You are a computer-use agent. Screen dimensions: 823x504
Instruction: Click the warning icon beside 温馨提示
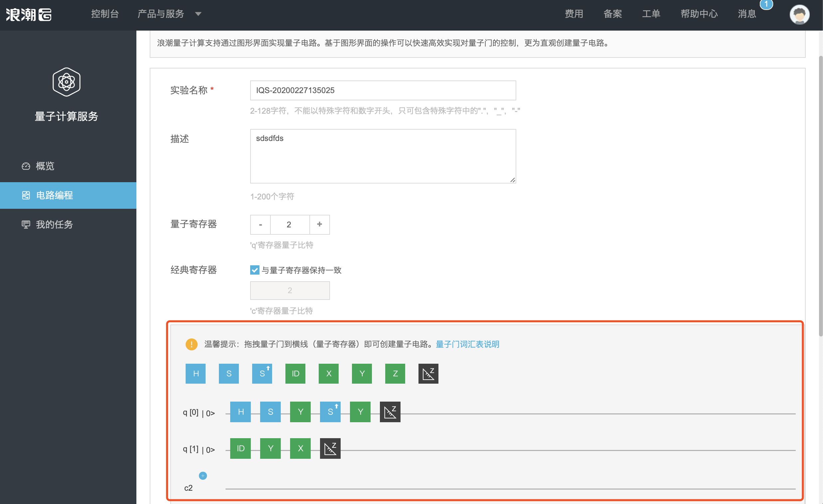click(x=191, y=344)
